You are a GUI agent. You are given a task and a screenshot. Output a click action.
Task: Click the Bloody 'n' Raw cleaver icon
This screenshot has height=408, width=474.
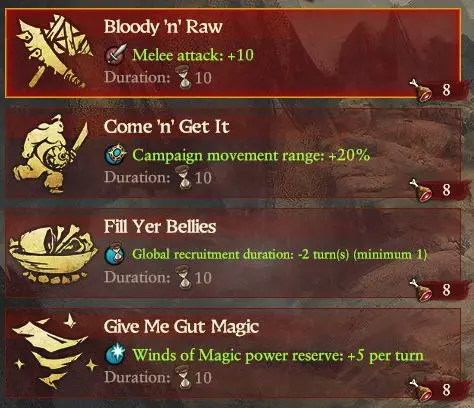tap(54, 51)
